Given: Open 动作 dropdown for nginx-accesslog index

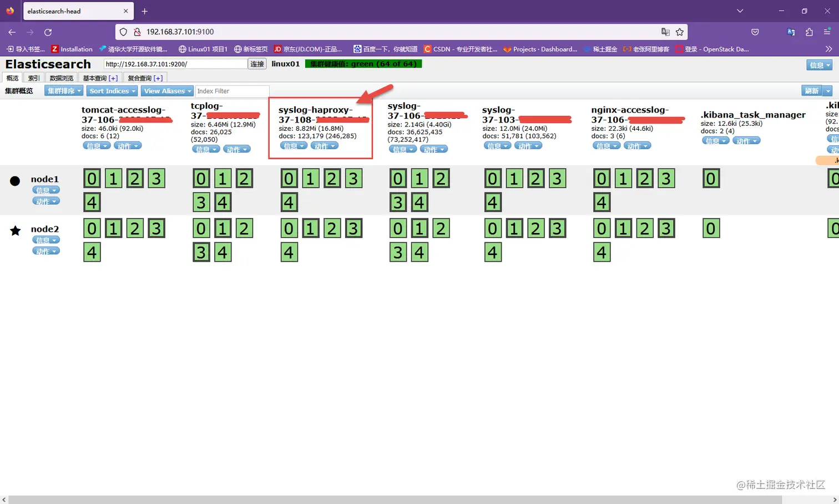Looking at the screenshot, I should [637, 146].
